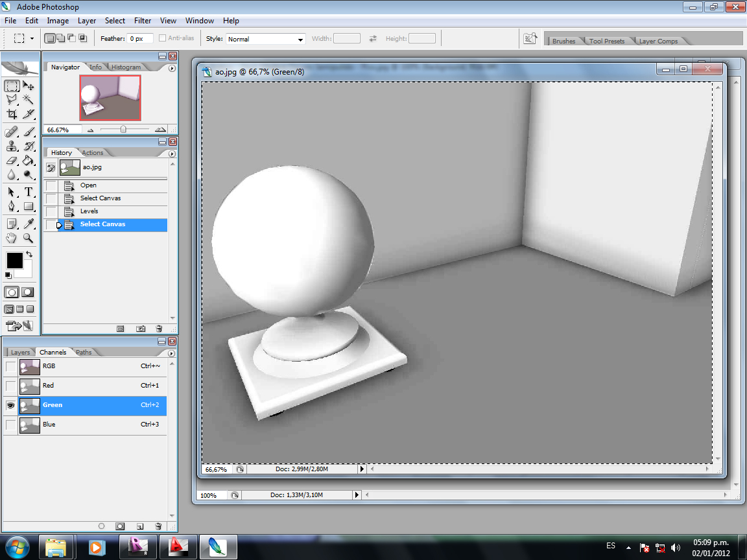Create new snapshot in History panel
The image size is (747, 560).
click(141, 329)
